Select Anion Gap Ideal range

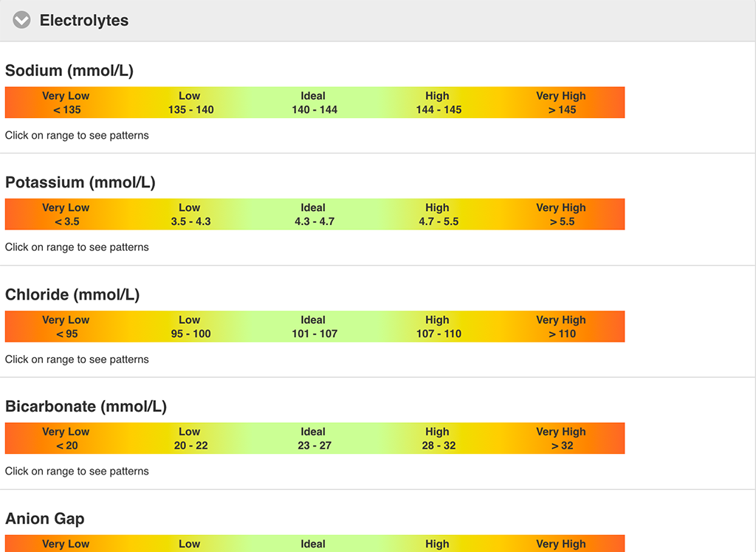[315, 543]
